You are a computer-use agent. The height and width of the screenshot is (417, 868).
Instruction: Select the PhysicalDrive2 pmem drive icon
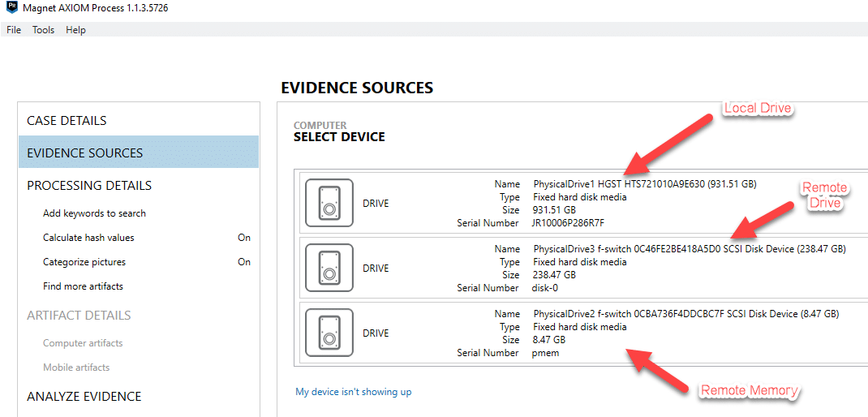[329, 333]
